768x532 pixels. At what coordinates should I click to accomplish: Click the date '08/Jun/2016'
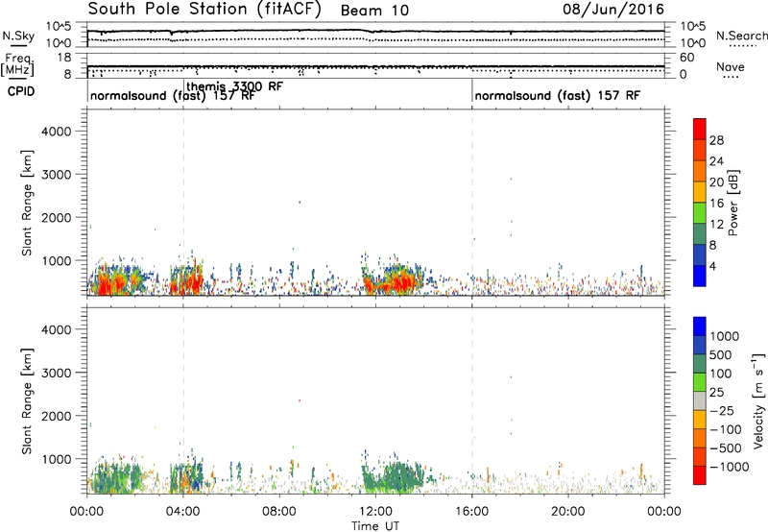613,10
